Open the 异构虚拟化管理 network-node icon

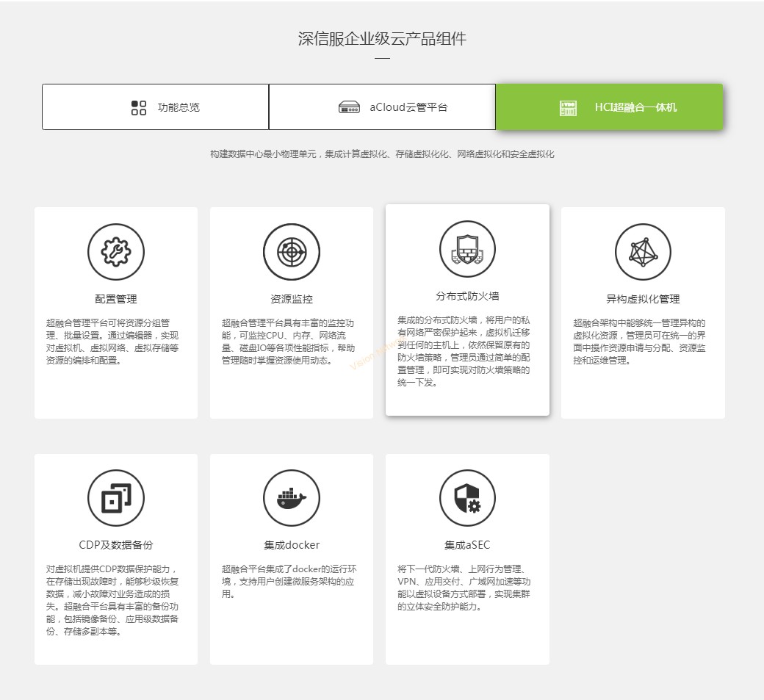[643, 250]
